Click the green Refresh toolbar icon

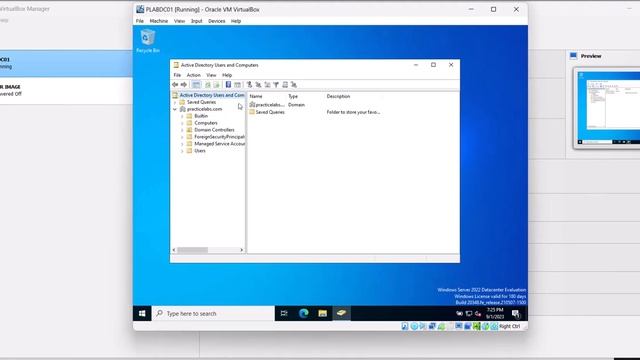pos(208,84)
